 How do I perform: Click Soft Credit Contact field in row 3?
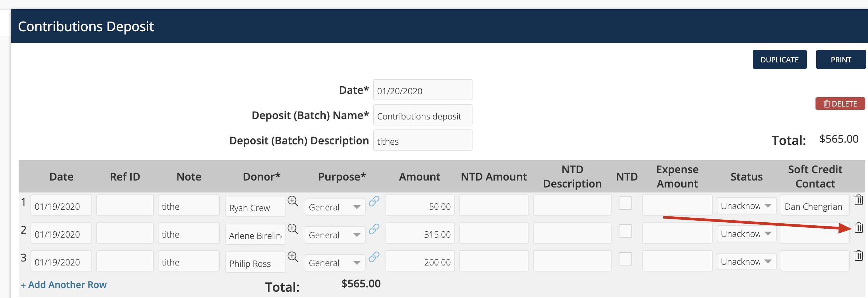click(x=815, y=261)
